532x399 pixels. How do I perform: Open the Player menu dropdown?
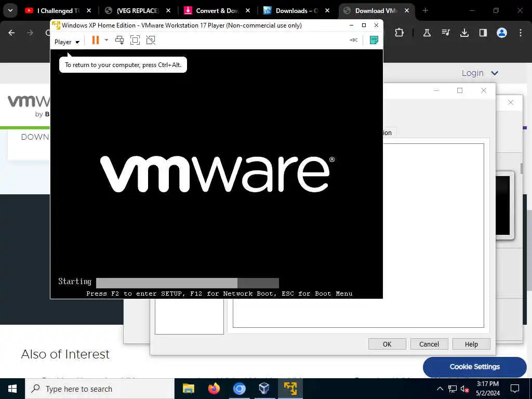click(67, 42)
